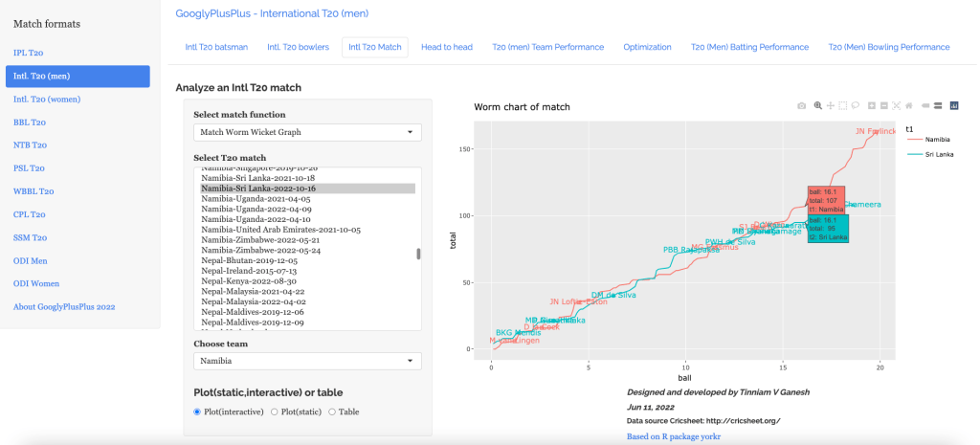Screen dimensions: 980x445
Task: Expand the Choose team dropdown
Action: [x=307, y=361]
